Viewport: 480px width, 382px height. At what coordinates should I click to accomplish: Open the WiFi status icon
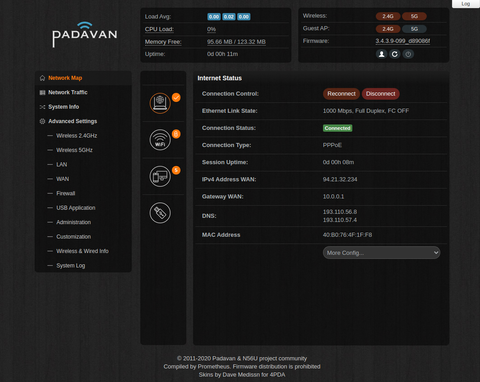tap(160, 140)
